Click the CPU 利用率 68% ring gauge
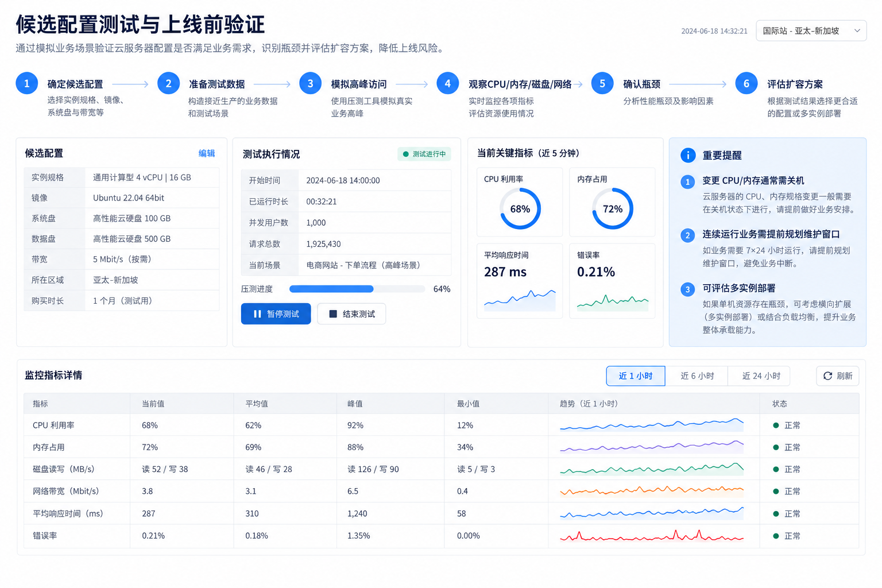Screen dimensions: 882x588 point(520,208)
